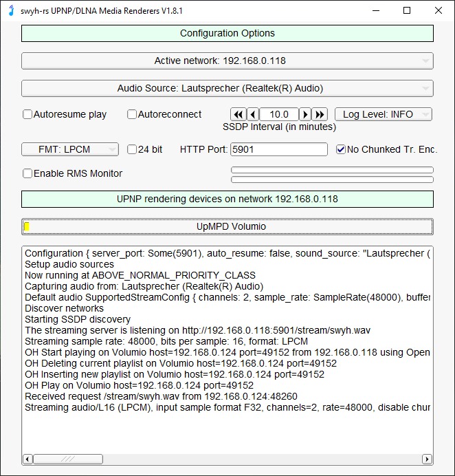Open the Active network dropdown
This screenshot has height=476, width=455.
pos(227,61)
